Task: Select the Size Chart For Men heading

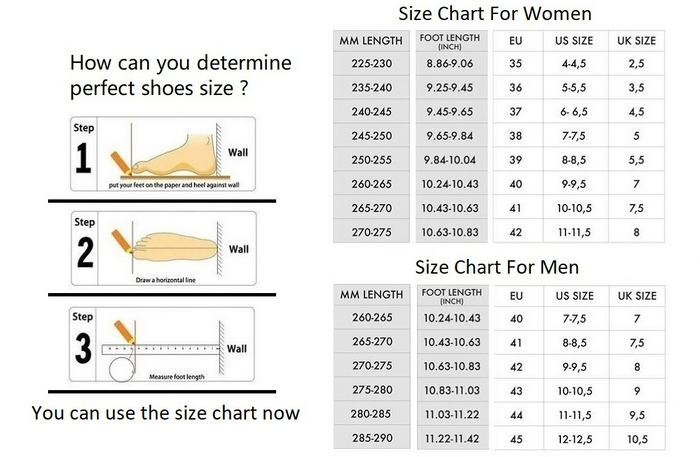Action: click(x=496, y=268)
